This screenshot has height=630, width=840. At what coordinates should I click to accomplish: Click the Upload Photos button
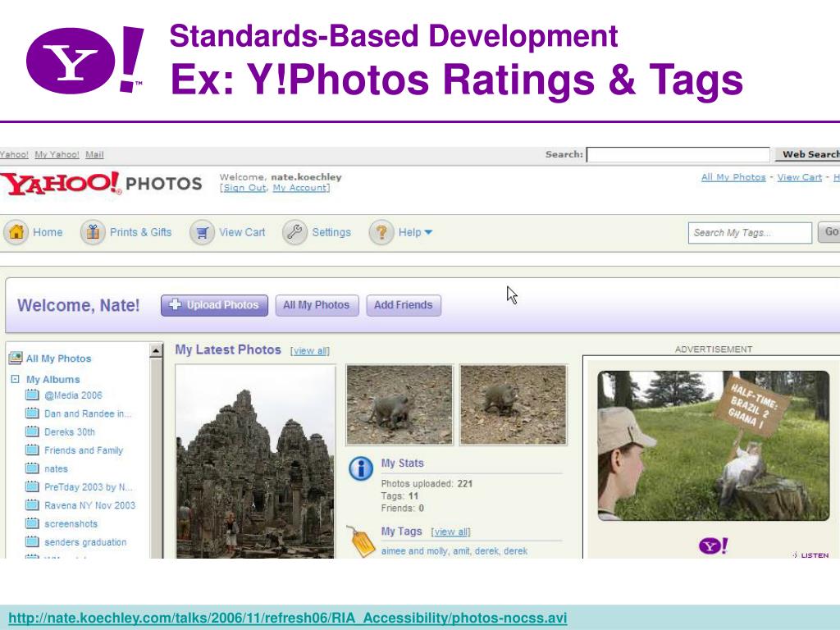point(214,305)
